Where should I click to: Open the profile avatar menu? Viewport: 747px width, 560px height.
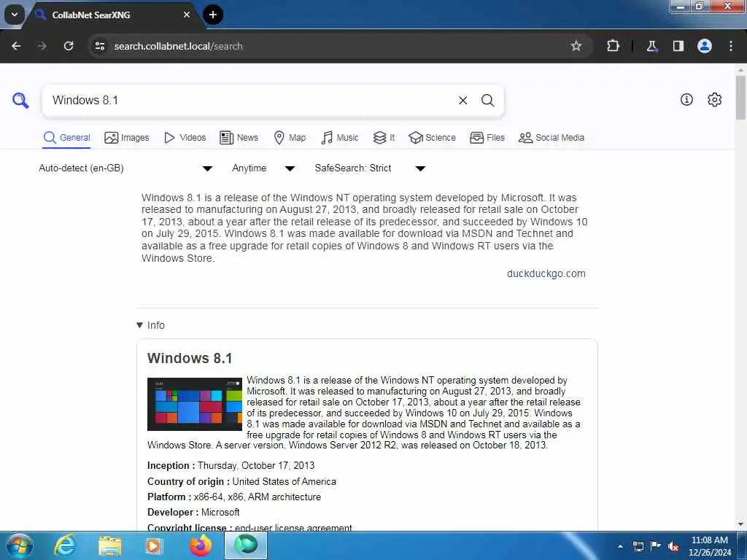705,46
